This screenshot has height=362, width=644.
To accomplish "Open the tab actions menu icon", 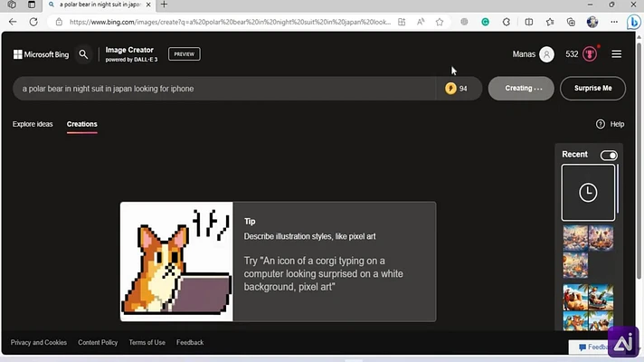I will (32, 5).
